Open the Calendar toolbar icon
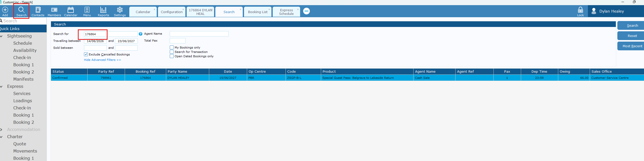The height and width of the screenshot is (161, 644). (71, 12)
